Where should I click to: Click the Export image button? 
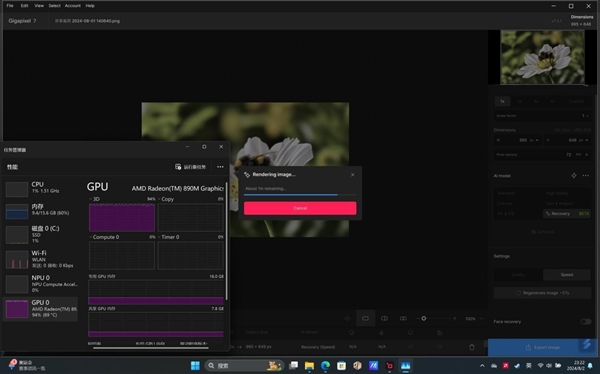point(543,347)
